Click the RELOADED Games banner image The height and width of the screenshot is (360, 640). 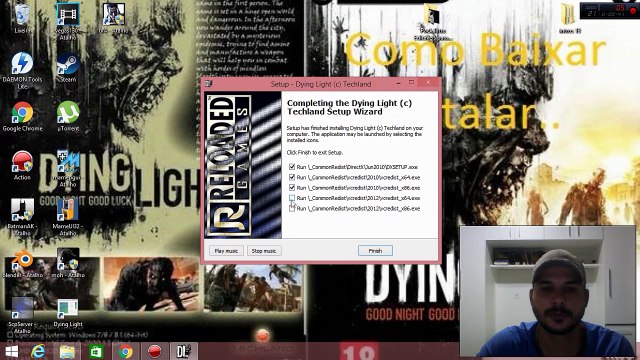243,165
